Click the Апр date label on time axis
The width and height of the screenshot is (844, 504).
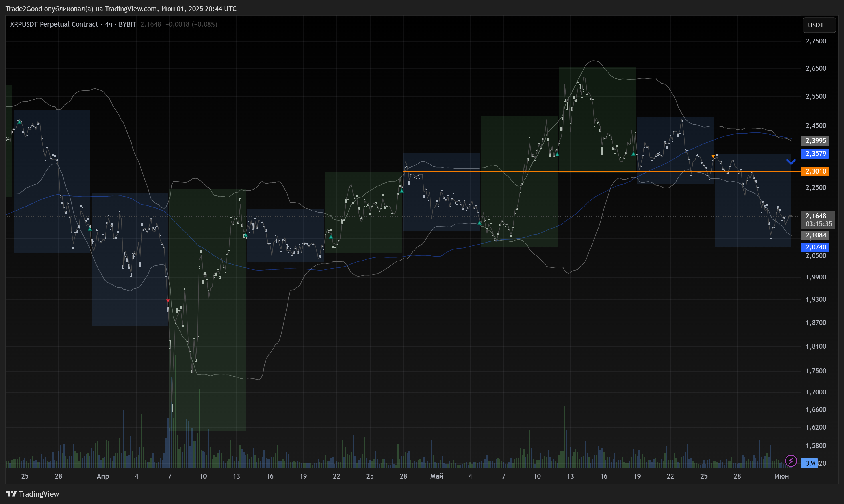coord(103,476)
